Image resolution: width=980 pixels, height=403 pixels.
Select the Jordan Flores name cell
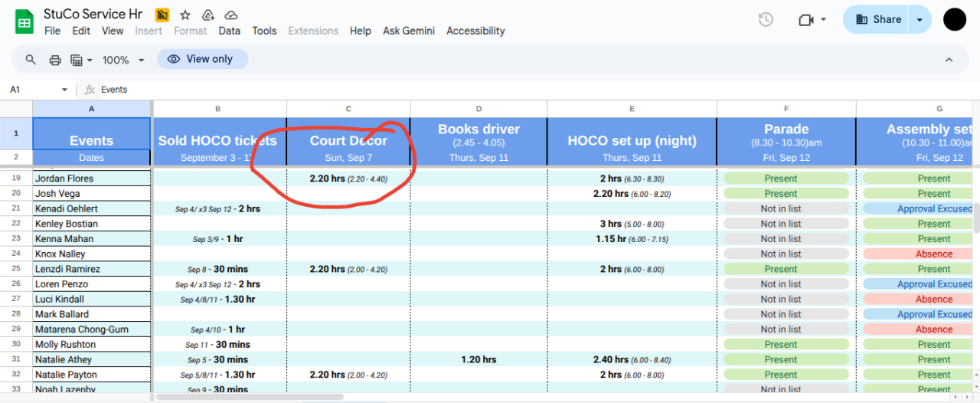click(92, 179)
